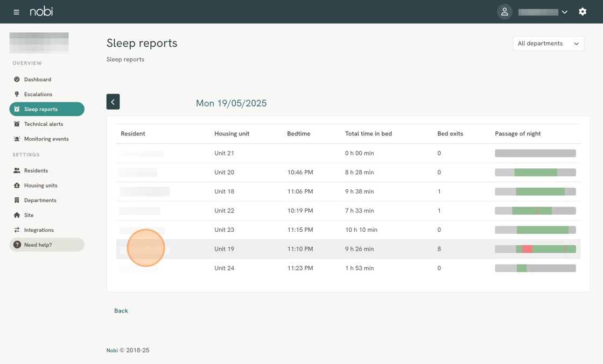The image size is (603, 364).
Task: Click the Back link below table
Action: [x=121, y=311]
